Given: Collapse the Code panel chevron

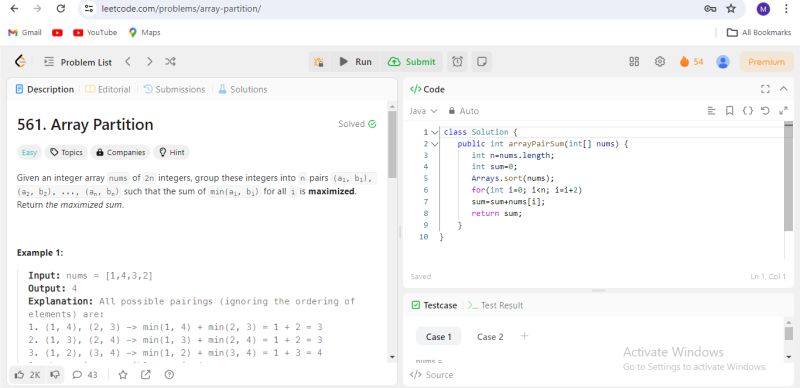Looking at the screenshot, I should [784, 89].
